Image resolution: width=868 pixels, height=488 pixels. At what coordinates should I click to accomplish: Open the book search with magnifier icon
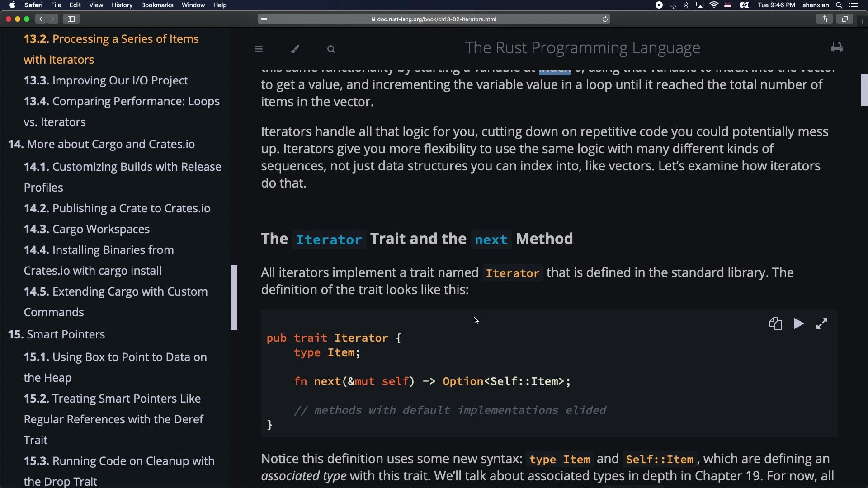tap(331, 49)
